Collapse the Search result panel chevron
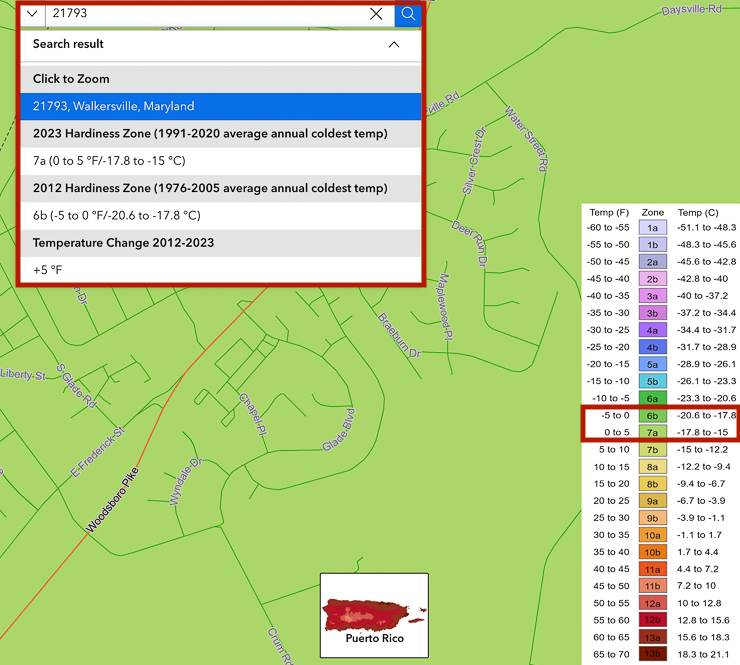740x665 pixels. pyautogui.click(x=394, y=45)
